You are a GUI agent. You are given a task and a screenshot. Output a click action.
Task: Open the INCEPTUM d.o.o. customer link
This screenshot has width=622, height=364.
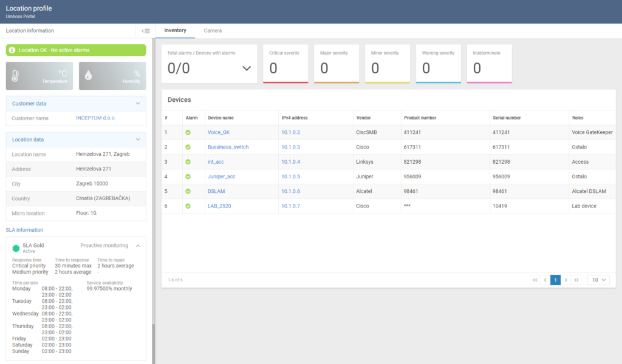pos(97,118)
